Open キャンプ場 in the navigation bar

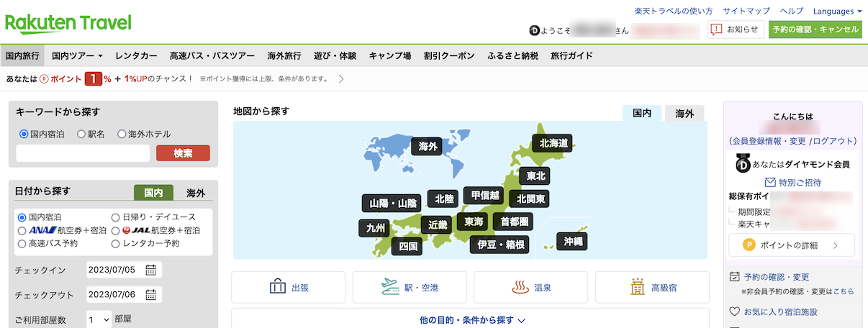390,55
